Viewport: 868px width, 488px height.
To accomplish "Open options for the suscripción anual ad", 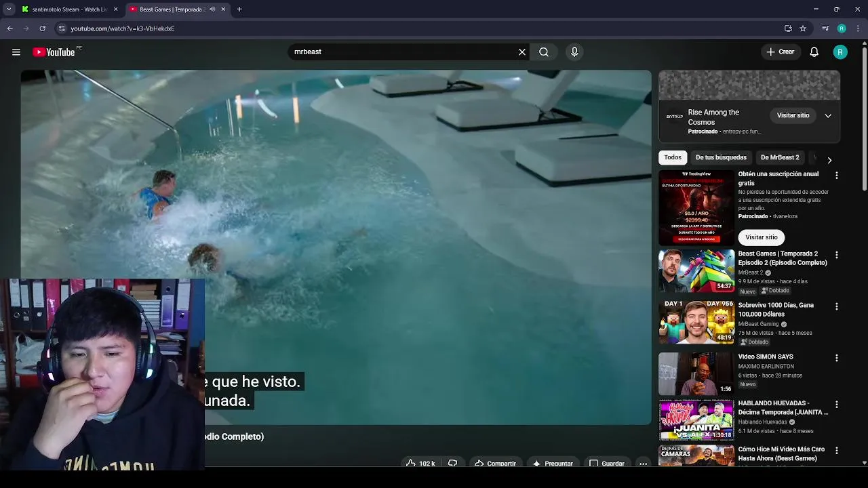I will coord(836,176).
